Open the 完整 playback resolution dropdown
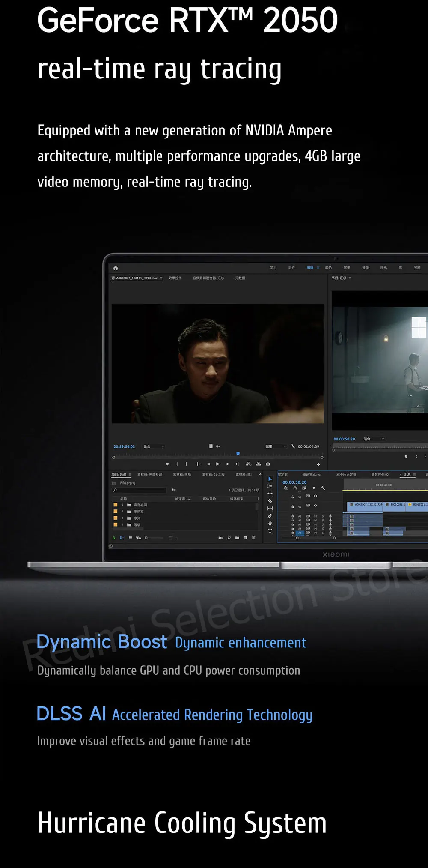The width and height of the screenshot is (428, 868). point(276,446)
